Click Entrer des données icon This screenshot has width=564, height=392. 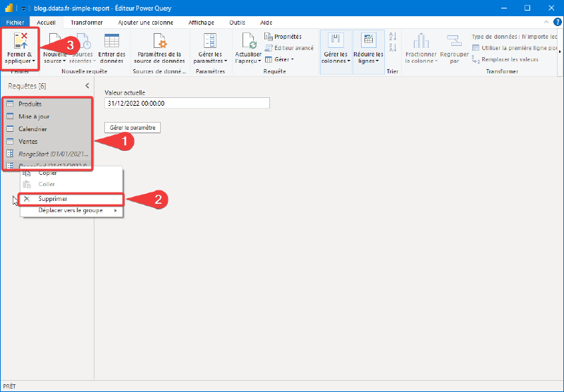pos(111,41)
